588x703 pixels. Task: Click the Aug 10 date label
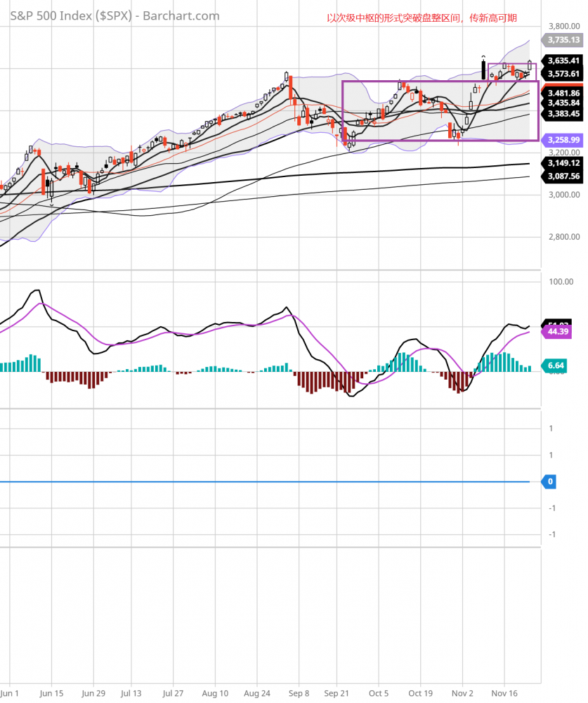[215, 693]
